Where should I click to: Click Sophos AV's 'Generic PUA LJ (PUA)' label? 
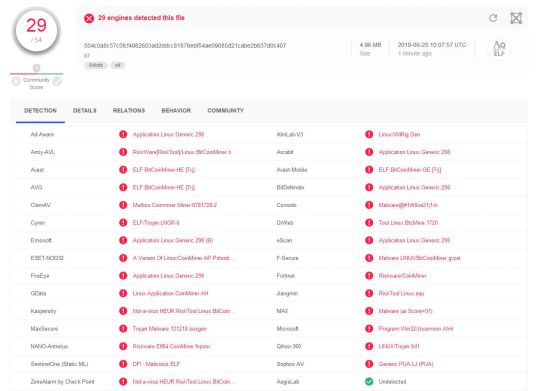pyautogui.click(x=406, y=364)
